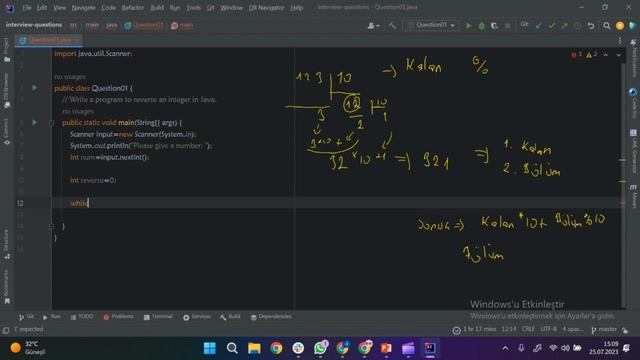This screenshot has height=360, width=640.
Task: Open user account icon in toolbar
Action: point(373,26)
